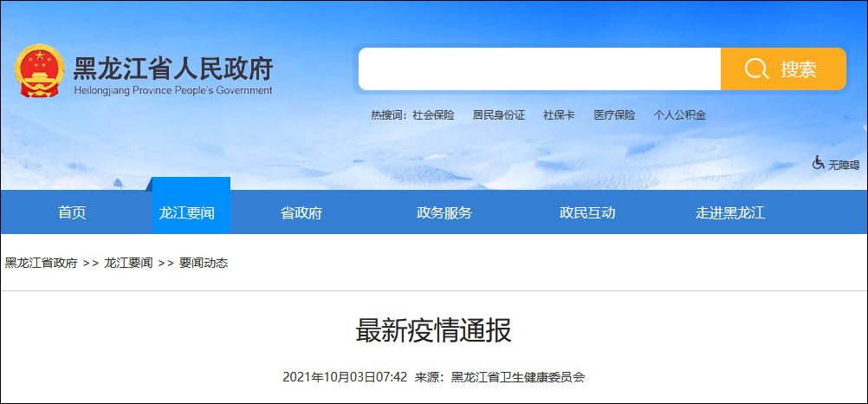Open the 走进黑龙江 nav tab
The image size is (868, 404).
tap(730, 212)
